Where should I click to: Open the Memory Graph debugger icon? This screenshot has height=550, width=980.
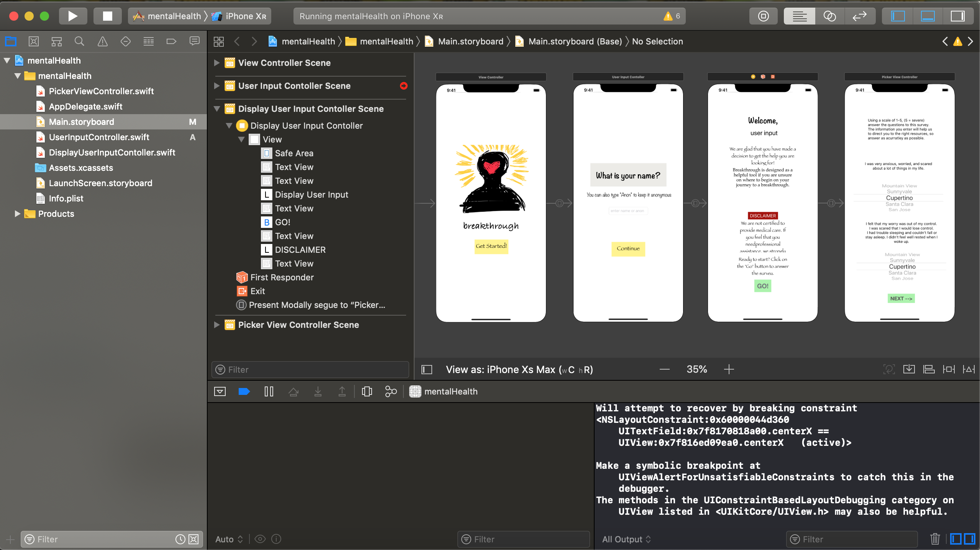point(390,391)
